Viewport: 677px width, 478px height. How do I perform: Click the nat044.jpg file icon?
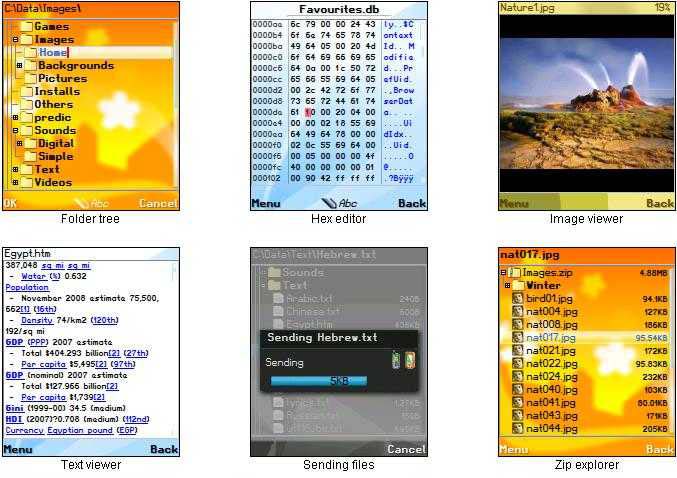(x=518, y=428)
